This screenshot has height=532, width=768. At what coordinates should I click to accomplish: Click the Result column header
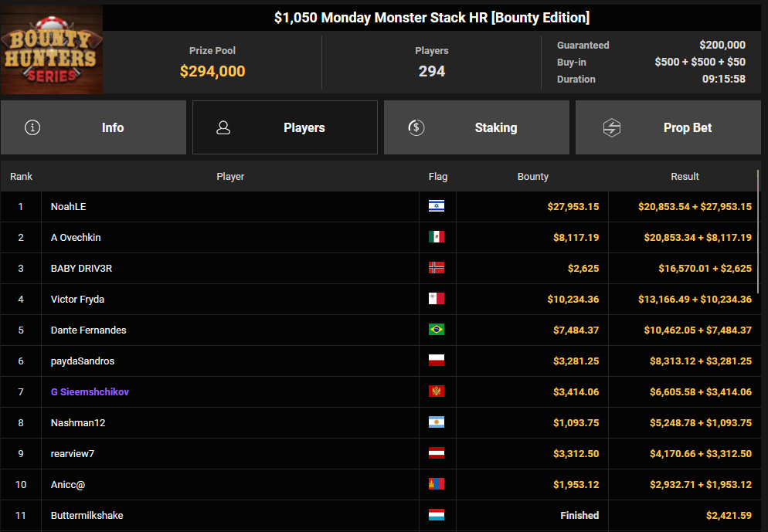(x=685, y=177)
